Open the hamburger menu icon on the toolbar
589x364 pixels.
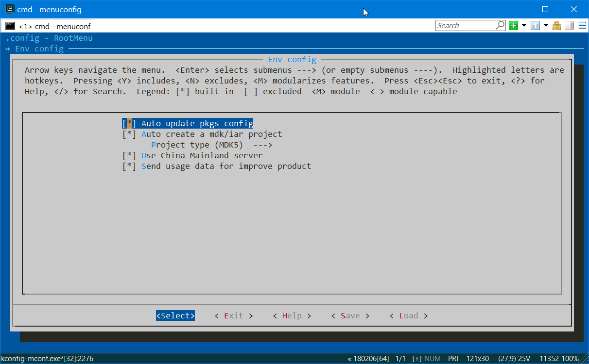click(582, 25)
